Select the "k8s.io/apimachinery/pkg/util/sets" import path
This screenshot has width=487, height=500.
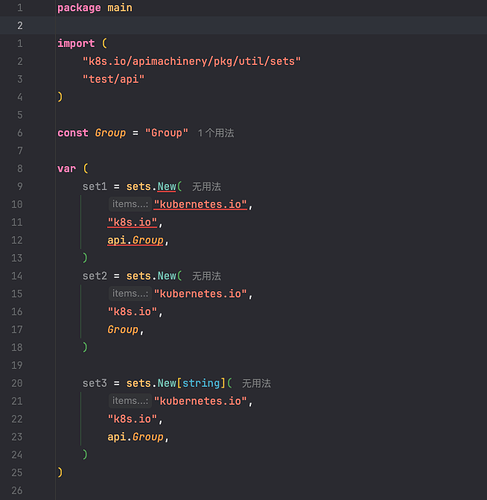(x=192, y=61)
